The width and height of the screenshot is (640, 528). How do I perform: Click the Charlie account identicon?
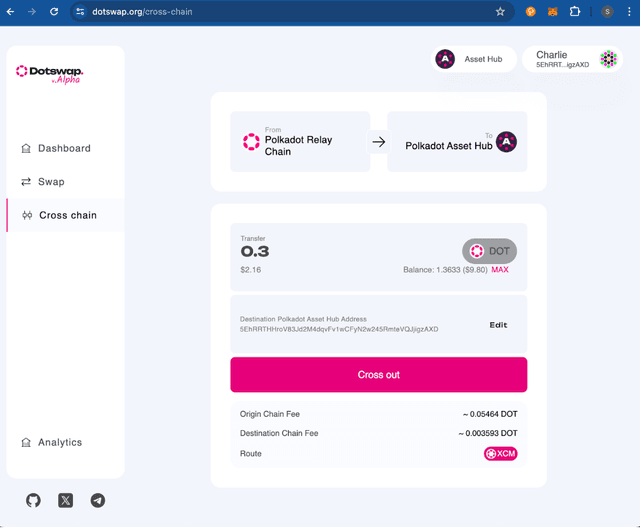[x=608, y=59]
